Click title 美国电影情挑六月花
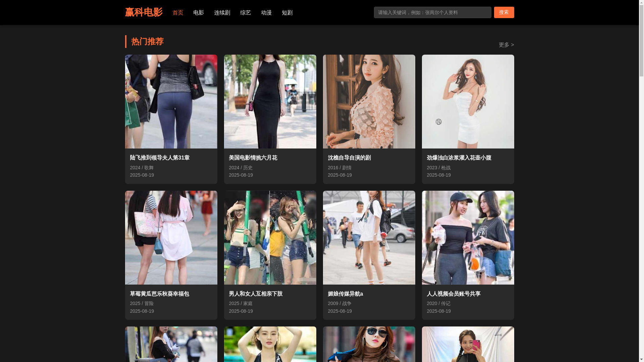The image size is (644, 362). tap(253, 158)
